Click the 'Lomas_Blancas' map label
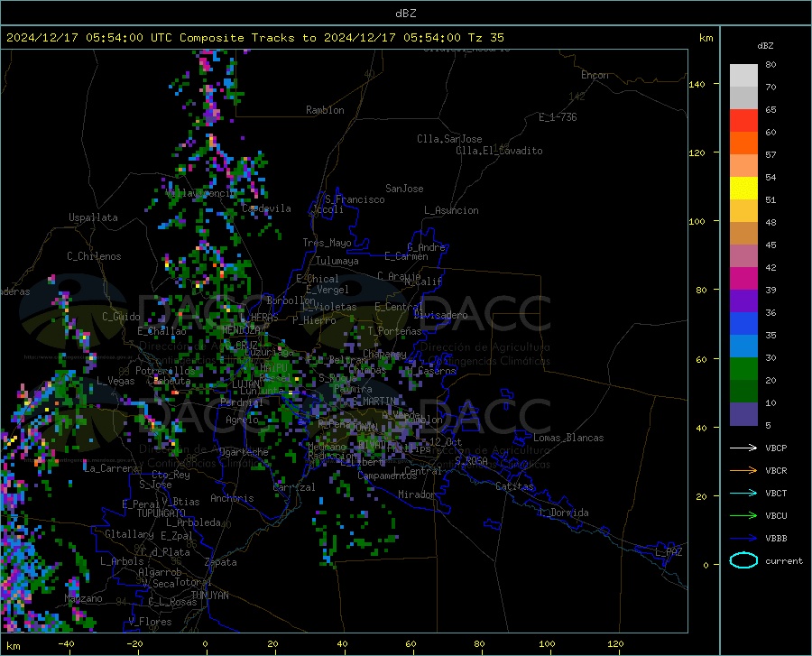Viewport: 812px width, 656px height. tap(568, 438)
